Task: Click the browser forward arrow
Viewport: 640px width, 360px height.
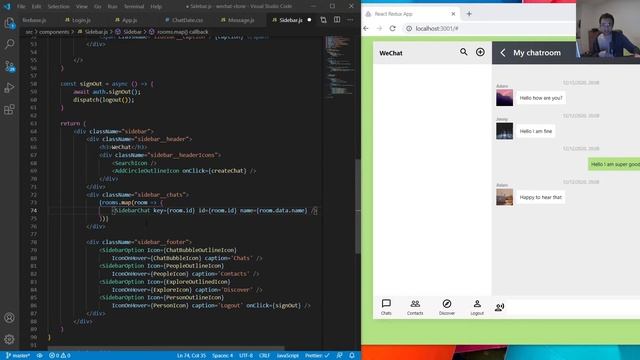Action: pyautogui.click(x=379, y=29)
